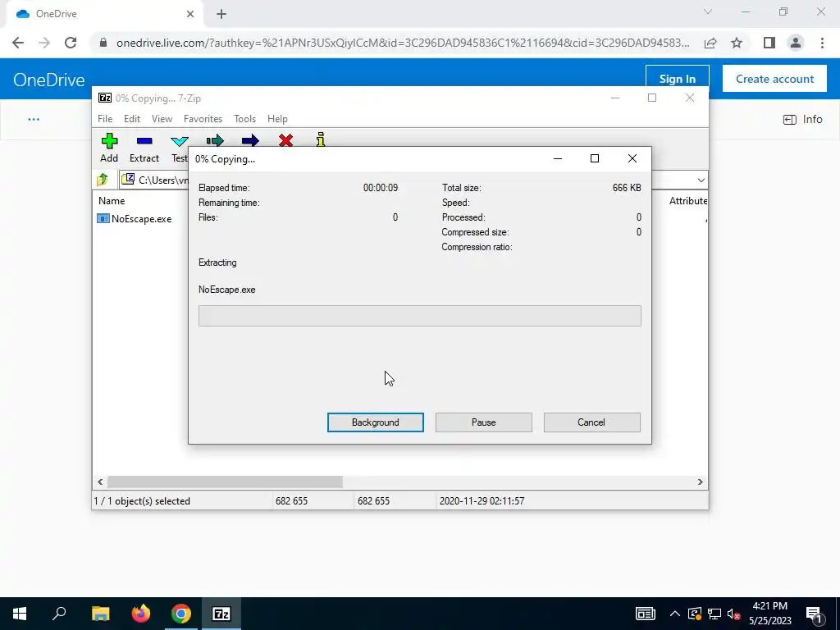Open the Chrome profile avatar

pos(796,43)
